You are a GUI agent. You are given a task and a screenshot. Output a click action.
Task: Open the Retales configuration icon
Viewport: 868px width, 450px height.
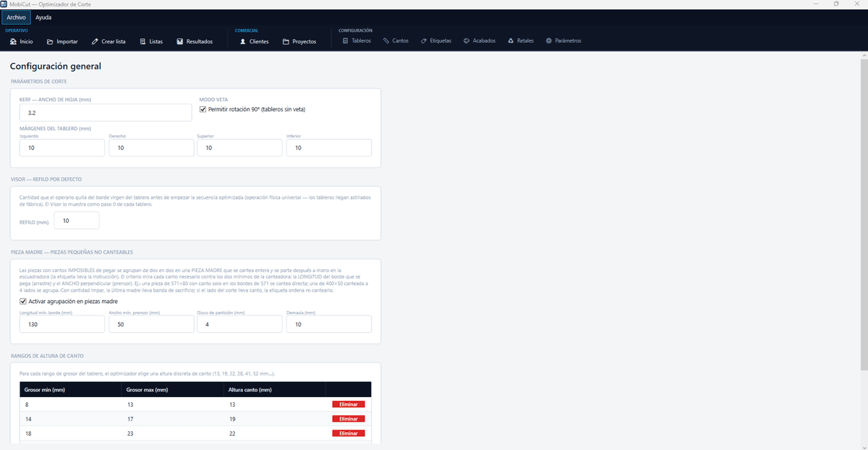click(x=511, y=41)
